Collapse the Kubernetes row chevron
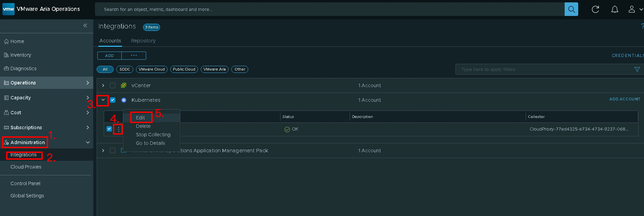This screenshot has width=644, height=216. [103, 100]
